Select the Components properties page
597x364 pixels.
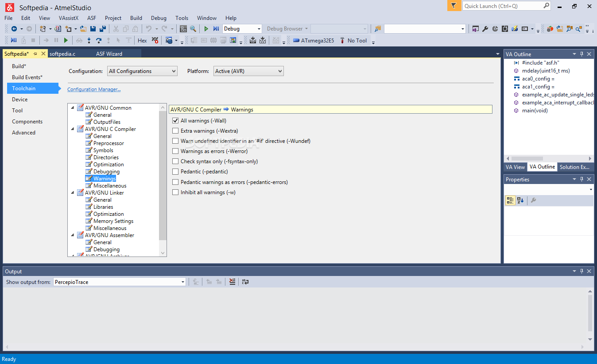(27, 122)
